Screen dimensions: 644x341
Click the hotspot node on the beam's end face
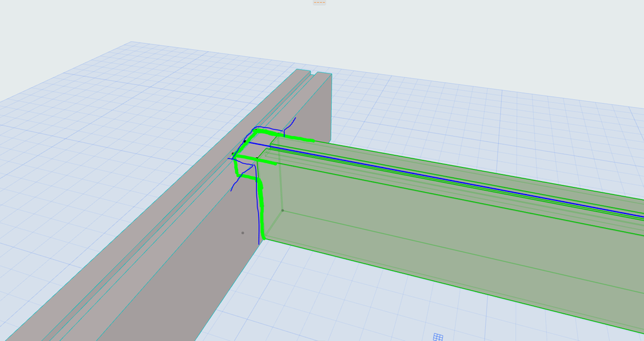pyautogui.click(x=283, y=211)
